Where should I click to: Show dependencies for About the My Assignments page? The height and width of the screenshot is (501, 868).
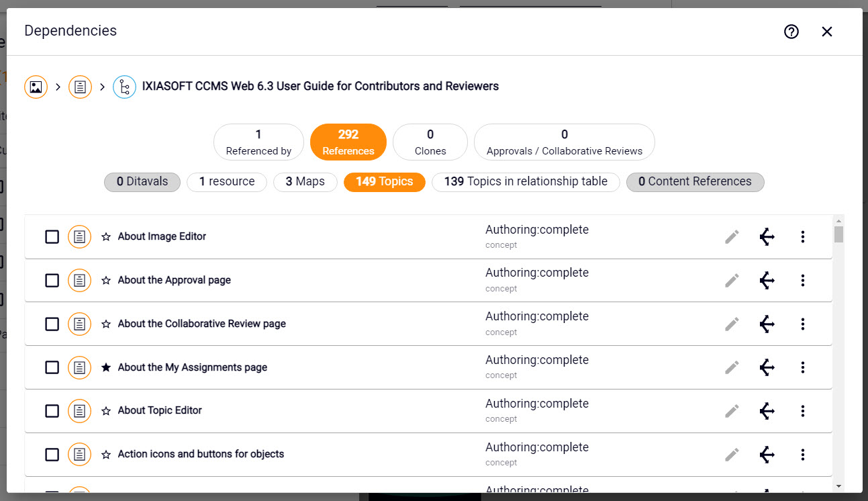click(767, 368)
